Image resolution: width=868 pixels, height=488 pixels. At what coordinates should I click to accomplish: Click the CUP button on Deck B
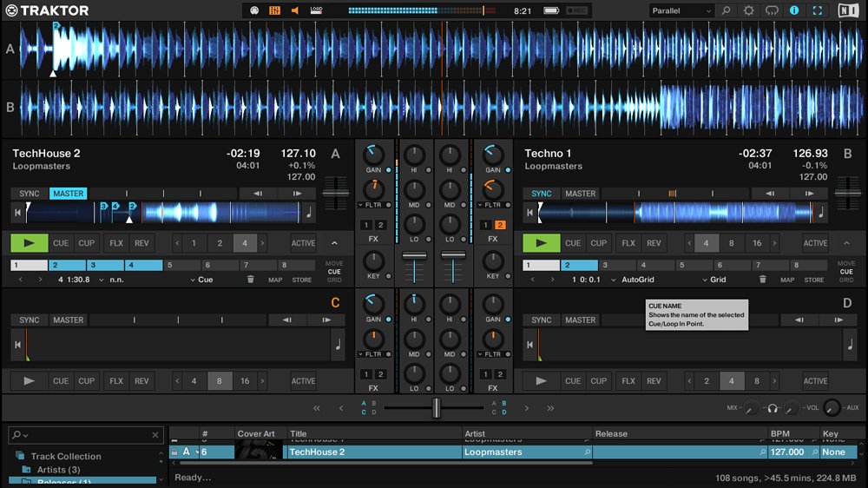pyautogui.click(x=598, y=243)
